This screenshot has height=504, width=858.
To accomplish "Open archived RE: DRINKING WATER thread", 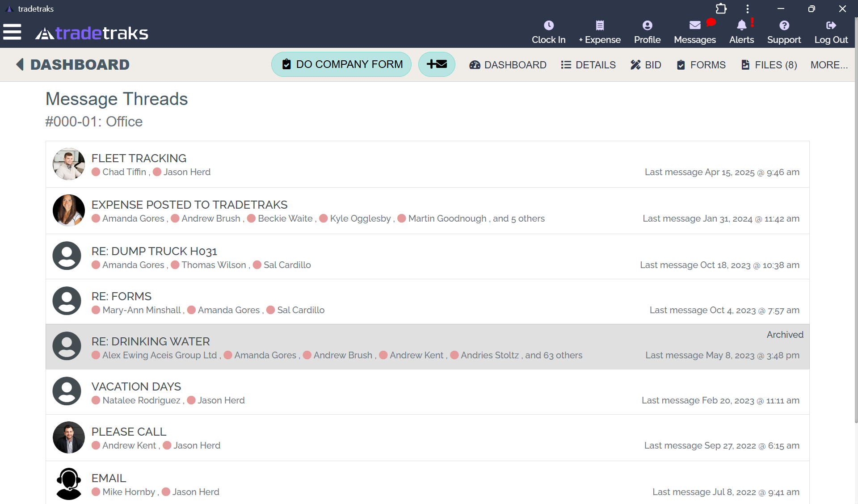I will (427, 347).
